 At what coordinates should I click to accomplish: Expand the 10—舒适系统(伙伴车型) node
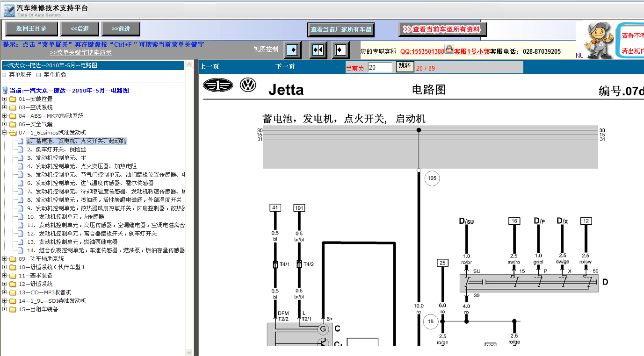(5, 267)
